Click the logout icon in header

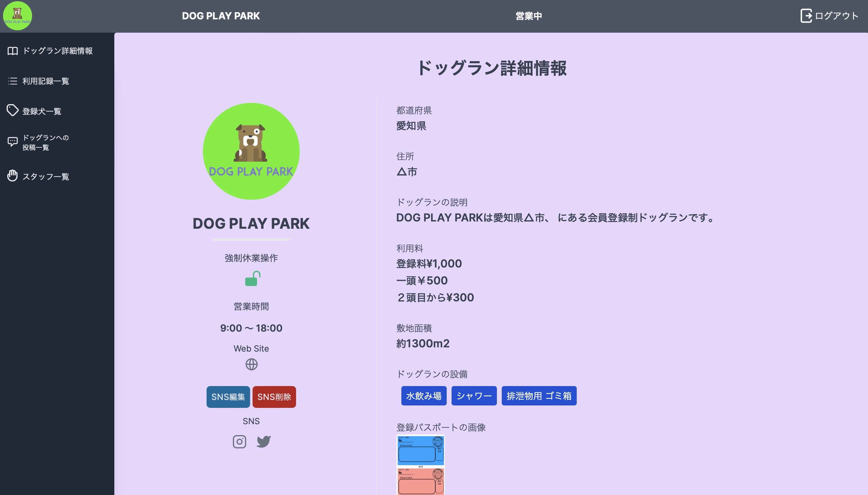coord(806,16)
